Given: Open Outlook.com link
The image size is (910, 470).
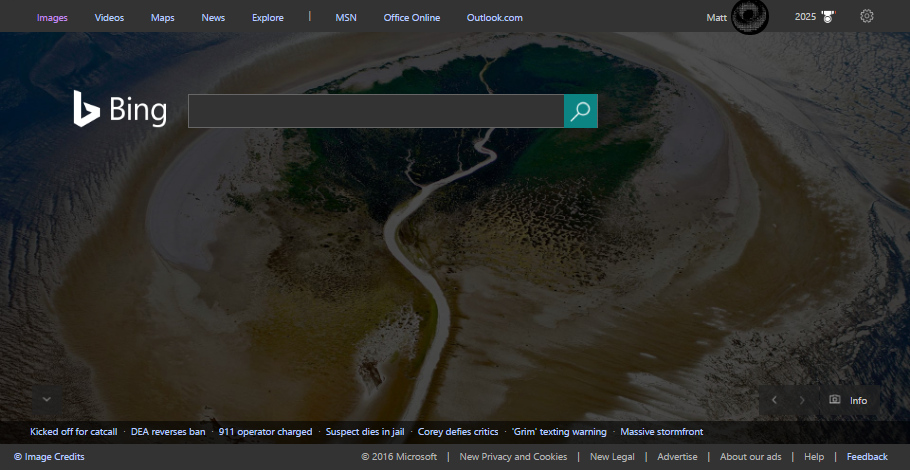Looking at the screenshot, I should pos(494,17).
